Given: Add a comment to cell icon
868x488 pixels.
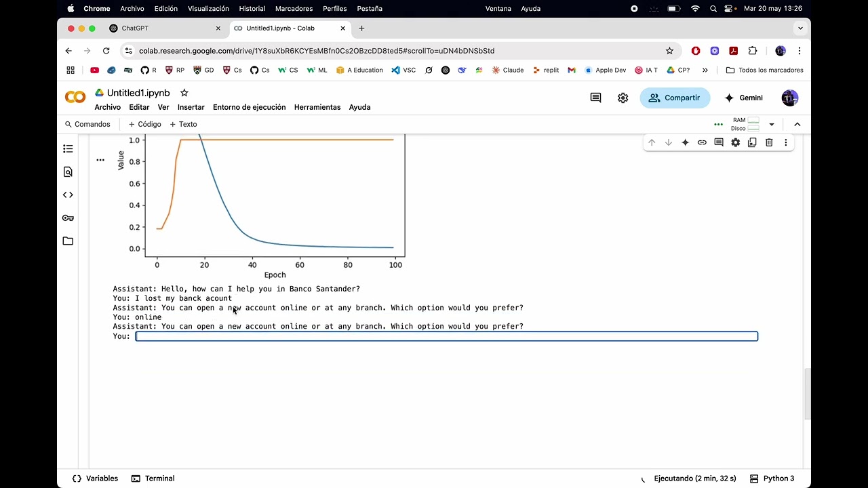Looking at the screenshot, I should click(x=719, y=142).
